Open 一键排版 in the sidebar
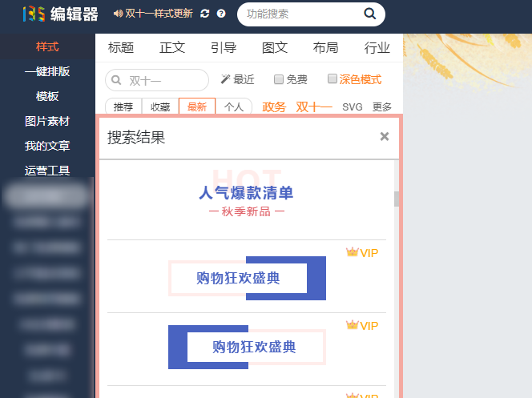The width and height of the screenshot is (532, 398). click(x=47, y=71)
